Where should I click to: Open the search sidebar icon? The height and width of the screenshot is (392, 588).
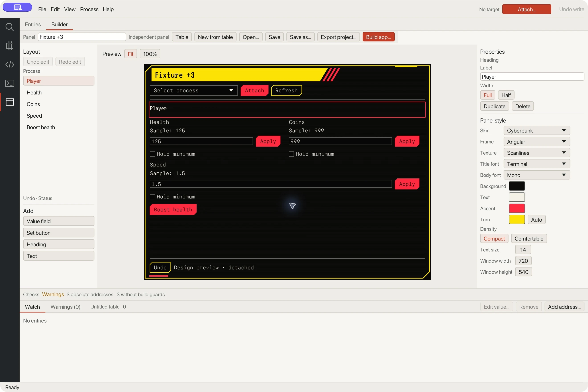point(10,27)
